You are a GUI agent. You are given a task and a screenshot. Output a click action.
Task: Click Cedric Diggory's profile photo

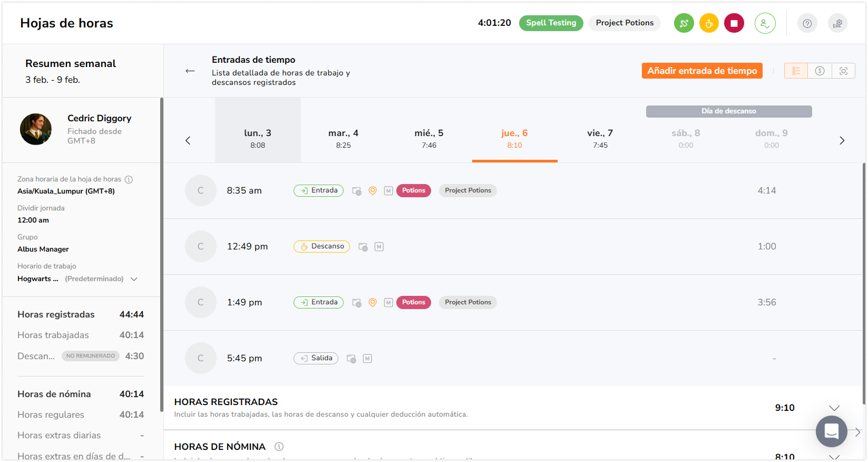pyautogui.click(x=36, y=129)
